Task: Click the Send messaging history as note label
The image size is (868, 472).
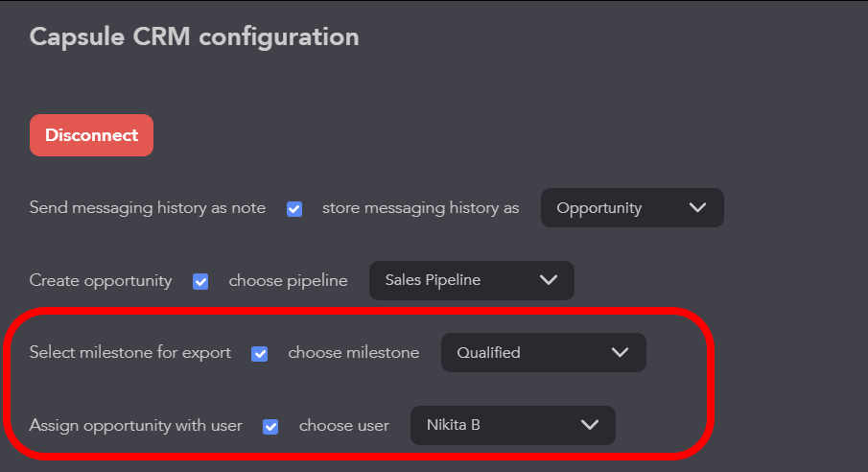Action: pos(148,208)
